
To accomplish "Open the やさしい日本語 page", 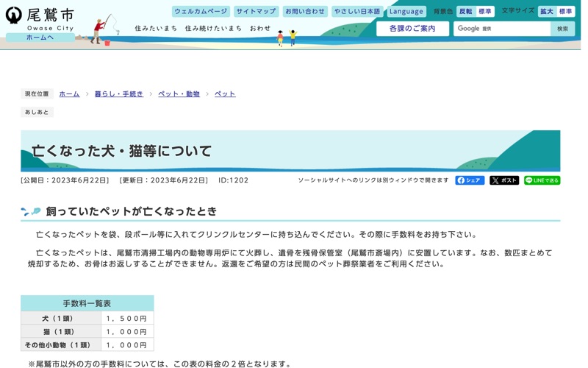I will (x=357, y=11).
